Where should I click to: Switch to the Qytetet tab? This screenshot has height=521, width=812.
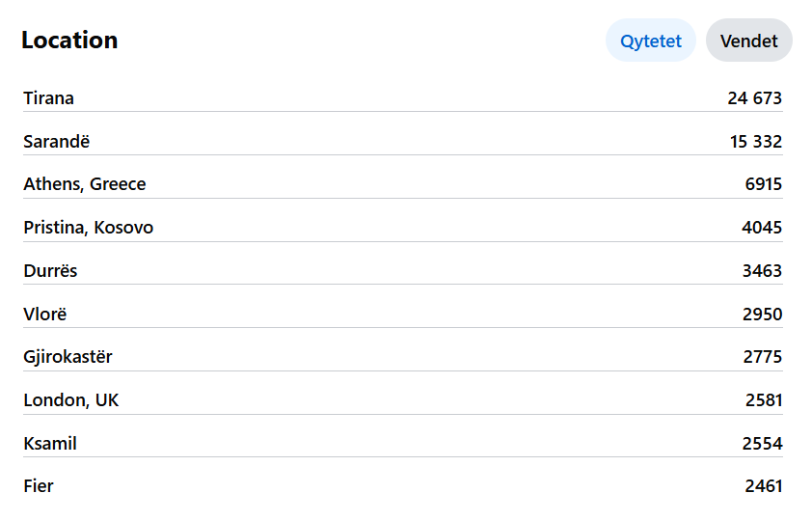coord(650,41)
